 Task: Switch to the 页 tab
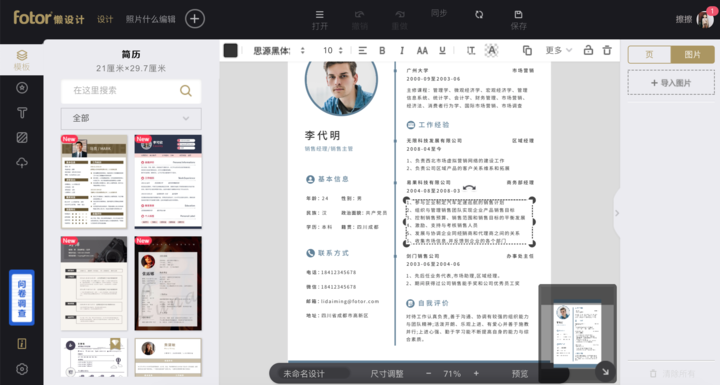click(x=649, y=55)
